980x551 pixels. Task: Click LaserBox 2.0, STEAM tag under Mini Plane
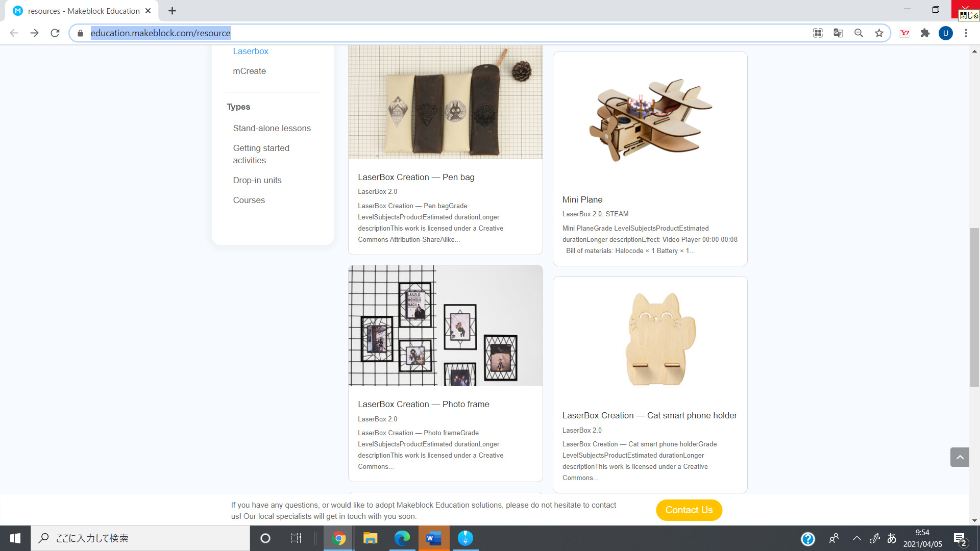(x=596, y=214)
